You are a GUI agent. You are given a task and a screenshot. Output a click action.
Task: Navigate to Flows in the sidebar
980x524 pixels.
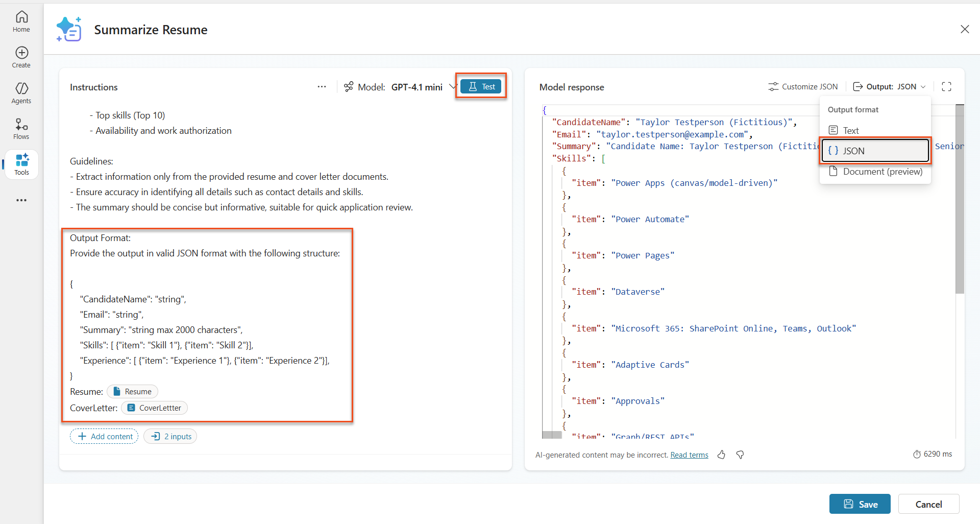(21, 128)
